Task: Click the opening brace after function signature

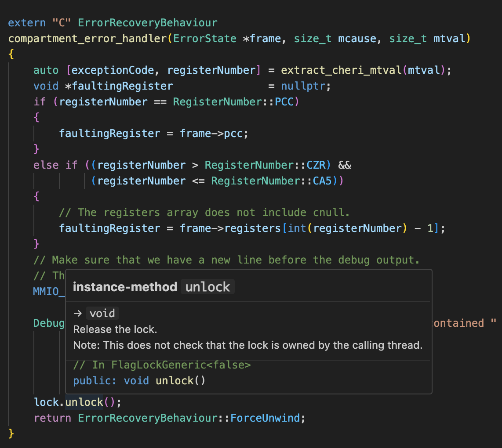Action: pyautogui.click(x=11, y=54)
